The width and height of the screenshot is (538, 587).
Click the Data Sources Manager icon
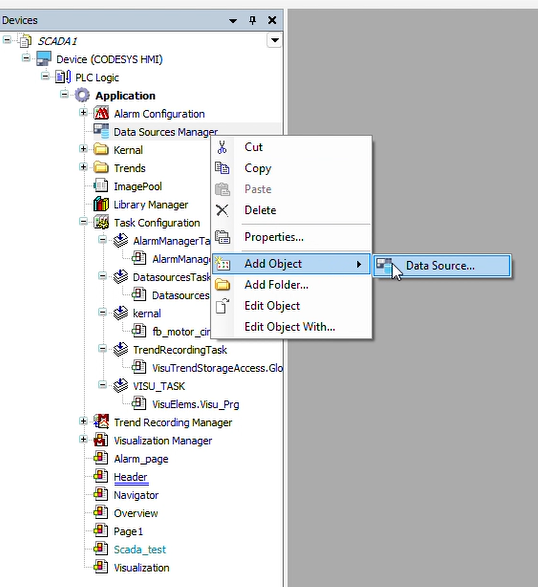(x=101, y=131)
